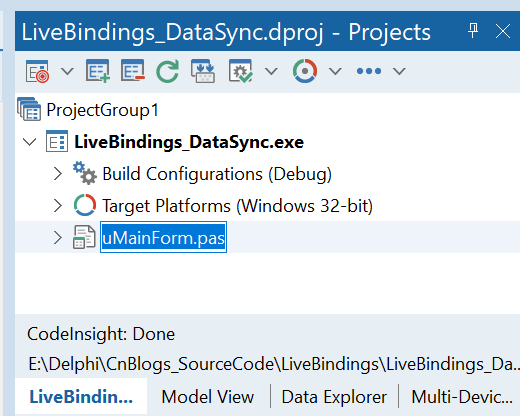The image size is (520, 416).
Task: Switch to the Model View tab
Action: coord(208,397)
